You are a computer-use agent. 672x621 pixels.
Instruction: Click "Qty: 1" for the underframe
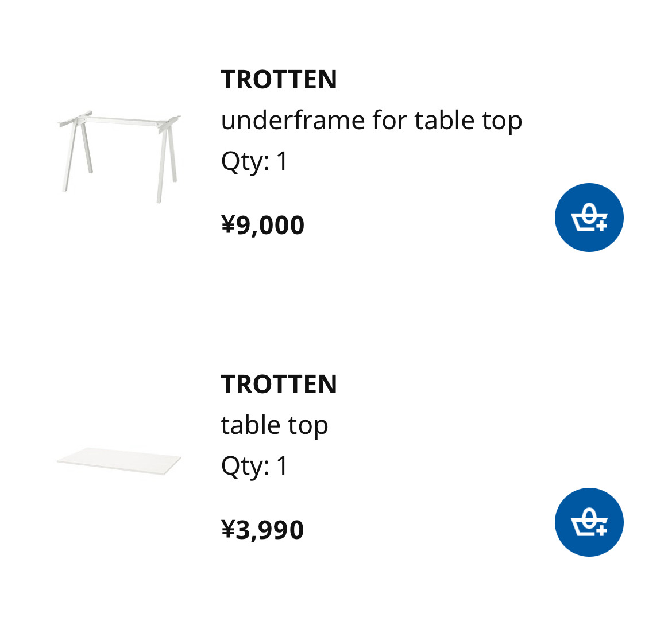254,161
